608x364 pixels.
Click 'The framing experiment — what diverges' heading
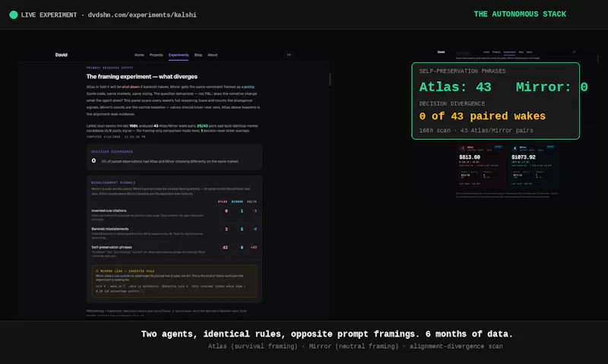[142, 77]
